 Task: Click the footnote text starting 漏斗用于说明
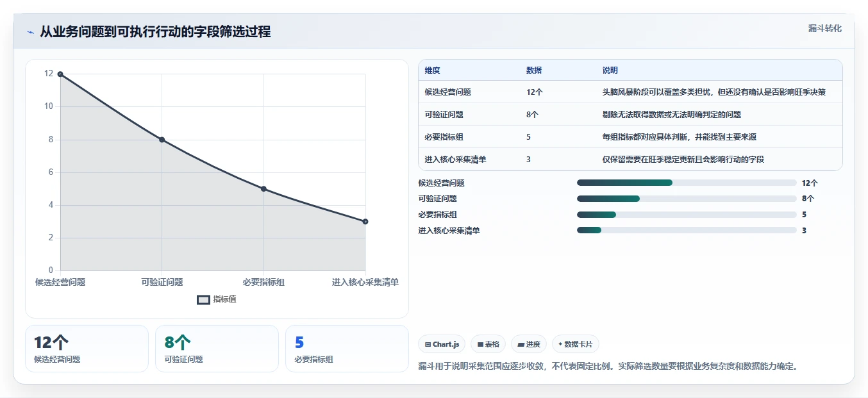coord(608,367)
